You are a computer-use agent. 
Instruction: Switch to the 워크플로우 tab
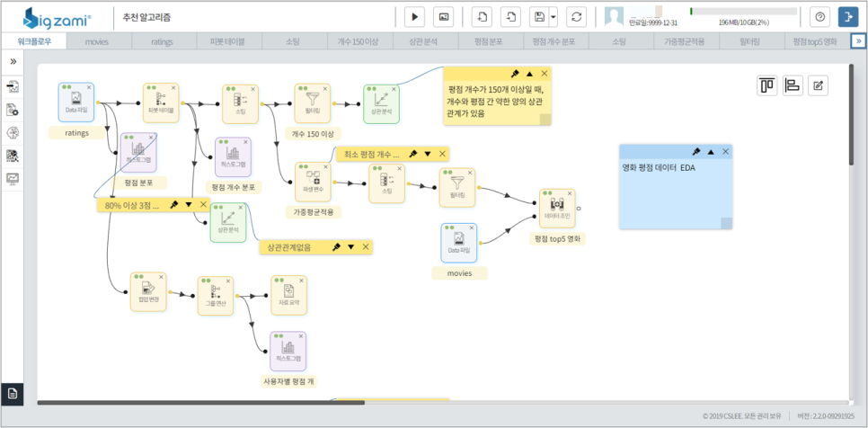coord(34,41)
